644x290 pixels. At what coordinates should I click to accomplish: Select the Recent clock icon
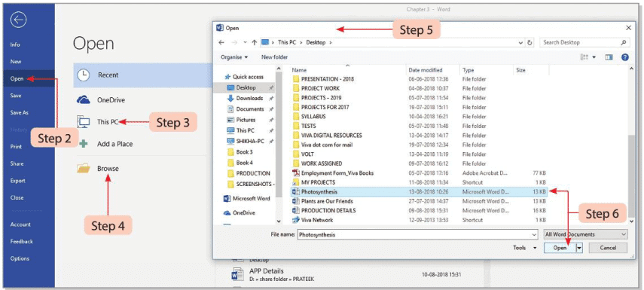(84, 75)
